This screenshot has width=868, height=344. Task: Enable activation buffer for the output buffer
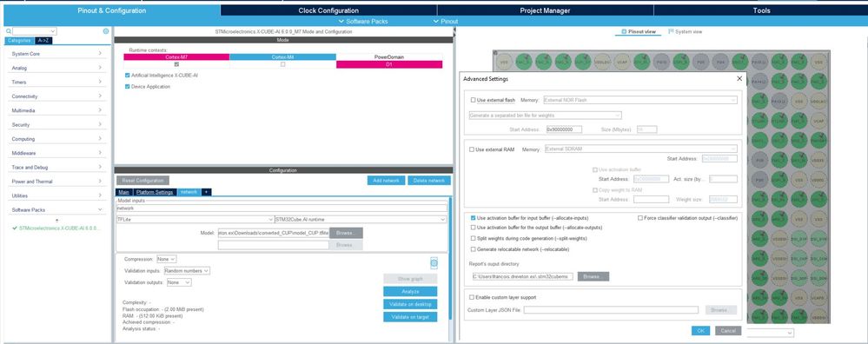[x=474, y=228]
